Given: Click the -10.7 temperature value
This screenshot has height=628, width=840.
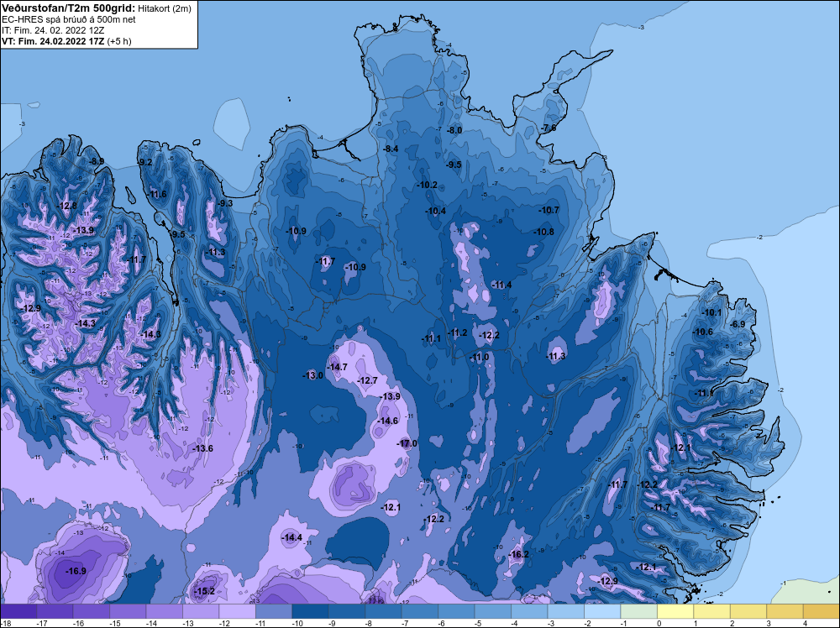Looking at the screenshot, I should tap(549, 210).
